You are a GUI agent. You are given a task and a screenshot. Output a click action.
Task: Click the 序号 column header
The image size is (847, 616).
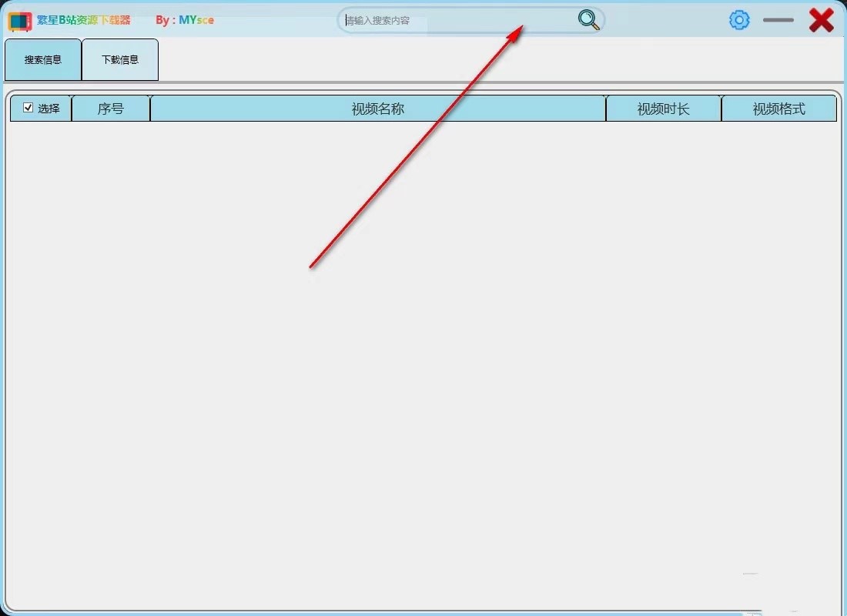pos(111,109)
